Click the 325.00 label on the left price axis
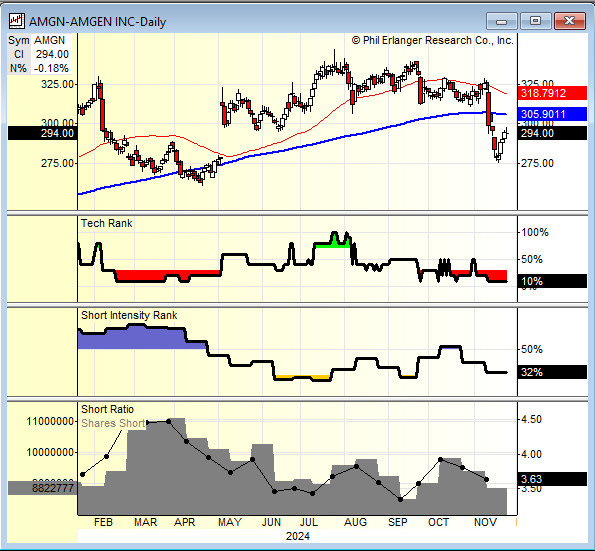This screenshot has height=551, width=595. tap(57, 84)
